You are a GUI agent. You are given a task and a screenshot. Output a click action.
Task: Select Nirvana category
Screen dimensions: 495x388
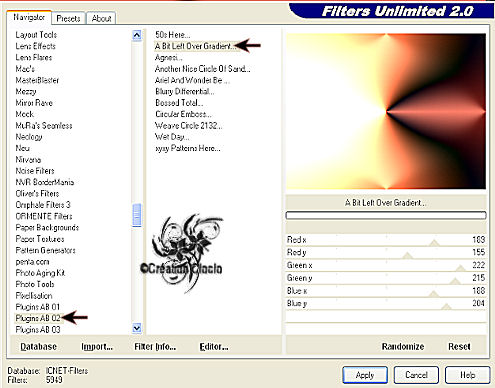coord(28,159)
